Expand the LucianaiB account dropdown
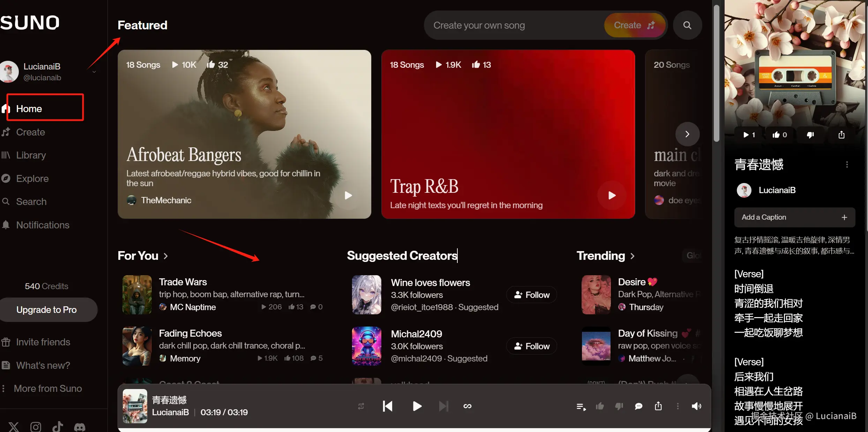Viewport: 868px width, 432px height. coord(94,72)
